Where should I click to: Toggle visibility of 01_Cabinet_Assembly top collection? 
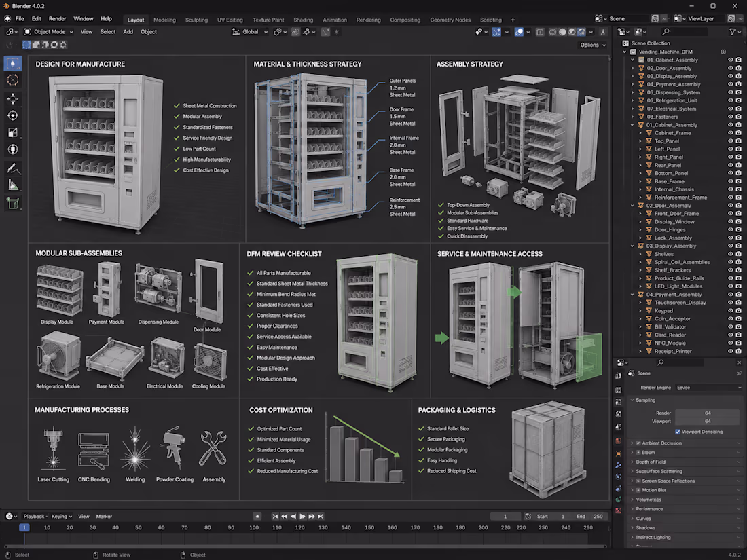click(730, 60)
